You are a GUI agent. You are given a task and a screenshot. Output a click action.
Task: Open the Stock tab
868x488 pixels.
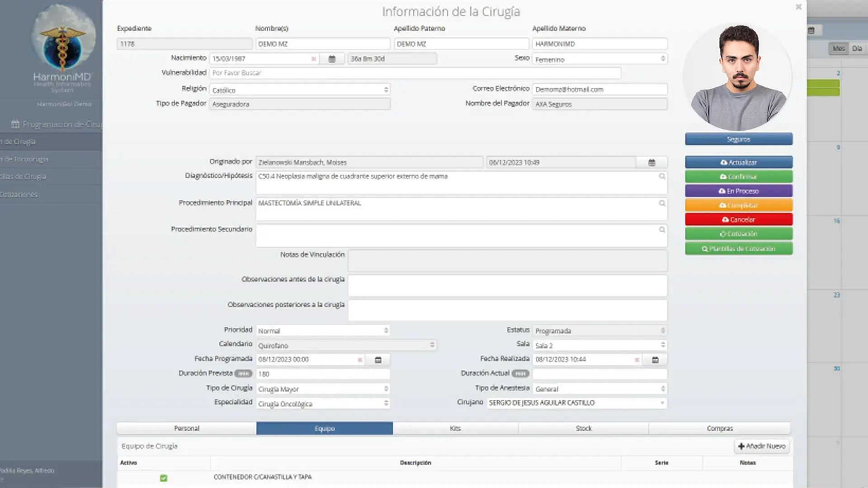pos(584,428)
